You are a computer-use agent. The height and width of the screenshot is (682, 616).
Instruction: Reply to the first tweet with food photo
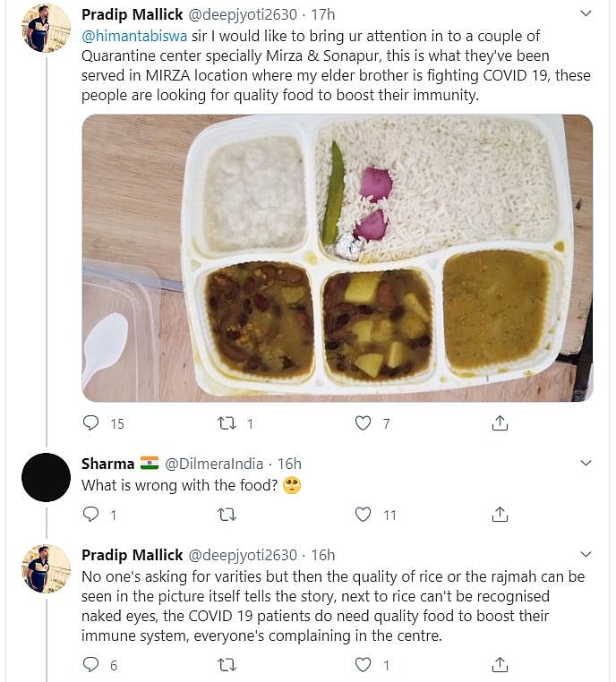click(x=91, y=423)
